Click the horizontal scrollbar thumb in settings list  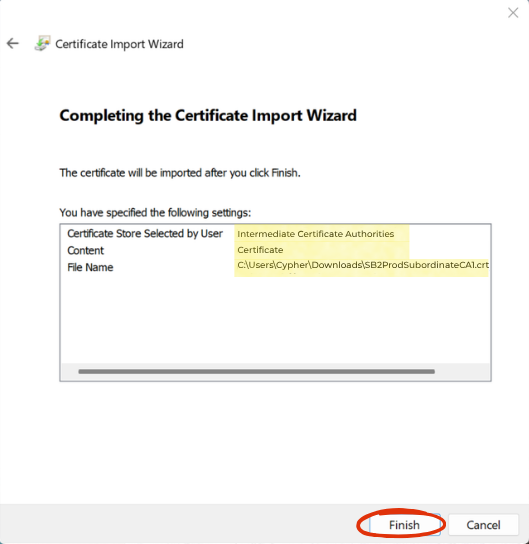tap(256, 372)
